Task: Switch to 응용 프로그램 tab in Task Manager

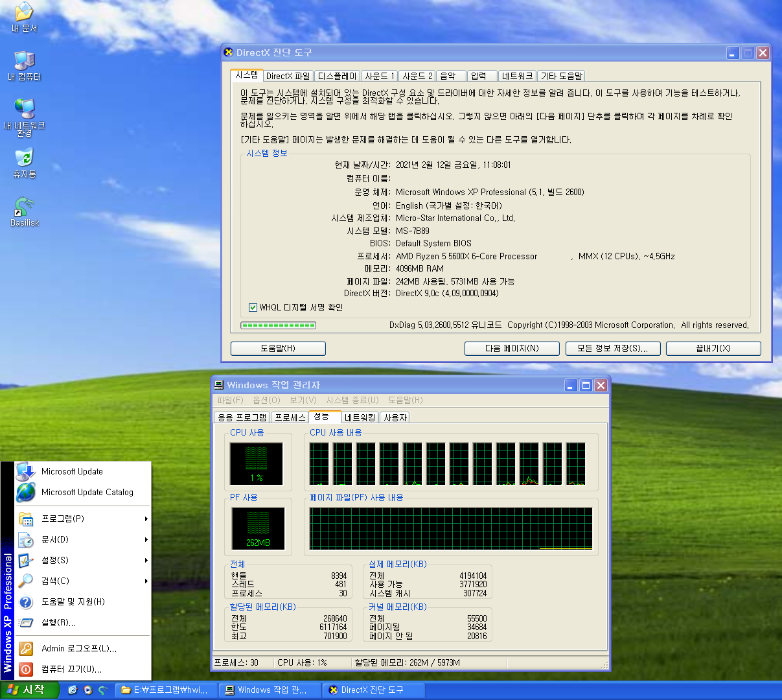Action: coord(242,417)
